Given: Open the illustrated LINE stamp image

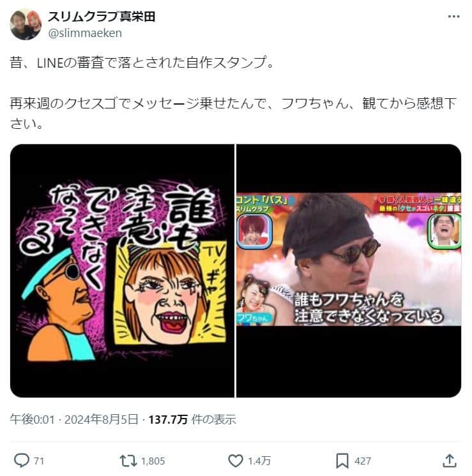Looking at the screenshot, I should [x=122, y=271].
